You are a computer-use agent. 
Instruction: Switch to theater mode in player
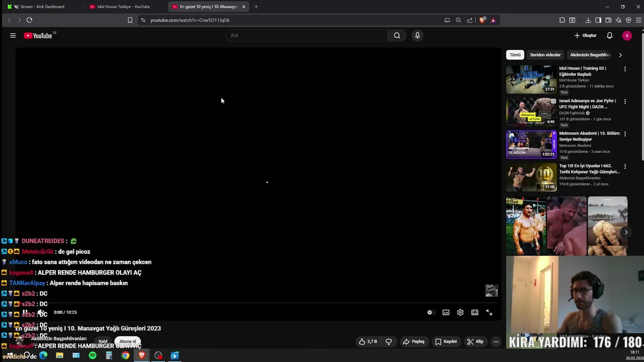(x=474, y=312)
